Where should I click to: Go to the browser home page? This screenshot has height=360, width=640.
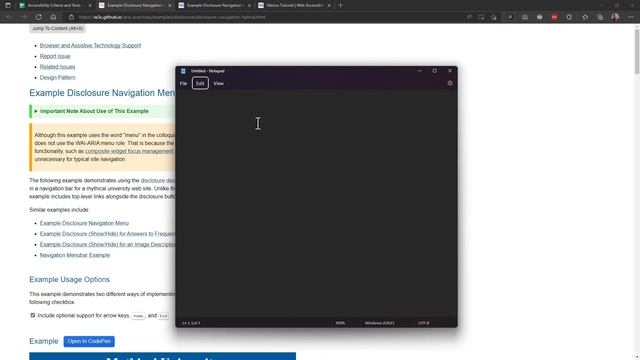coord(53,17)
